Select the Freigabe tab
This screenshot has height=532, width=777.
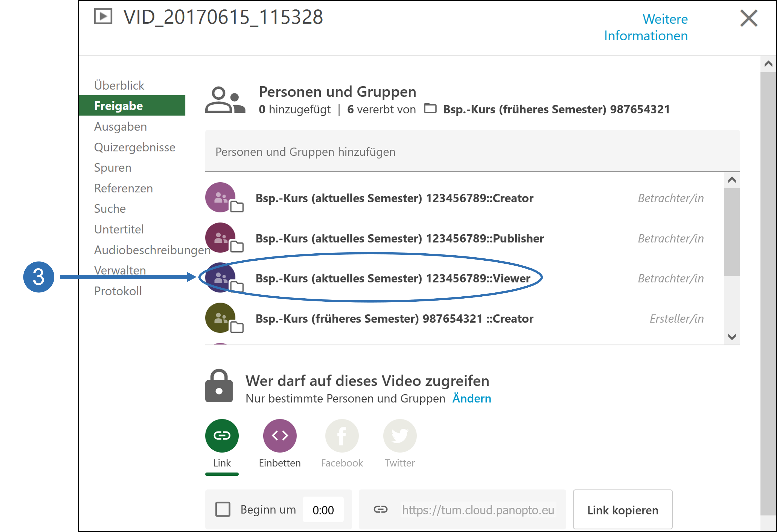(132, 106)
